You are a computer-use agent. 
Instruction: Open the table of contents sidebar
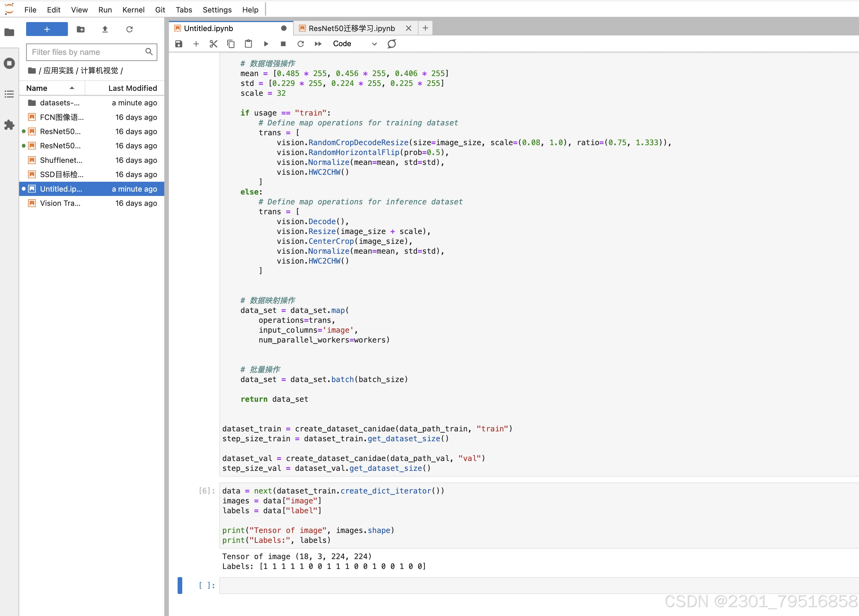point(9,94)
